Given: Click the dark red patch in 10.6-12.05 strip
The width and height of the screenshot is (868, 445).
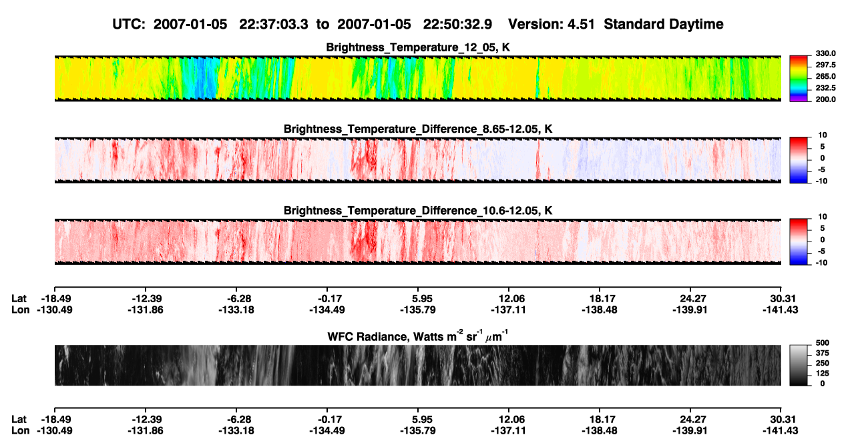Looking at the screenshot, I should pos(363,240).
